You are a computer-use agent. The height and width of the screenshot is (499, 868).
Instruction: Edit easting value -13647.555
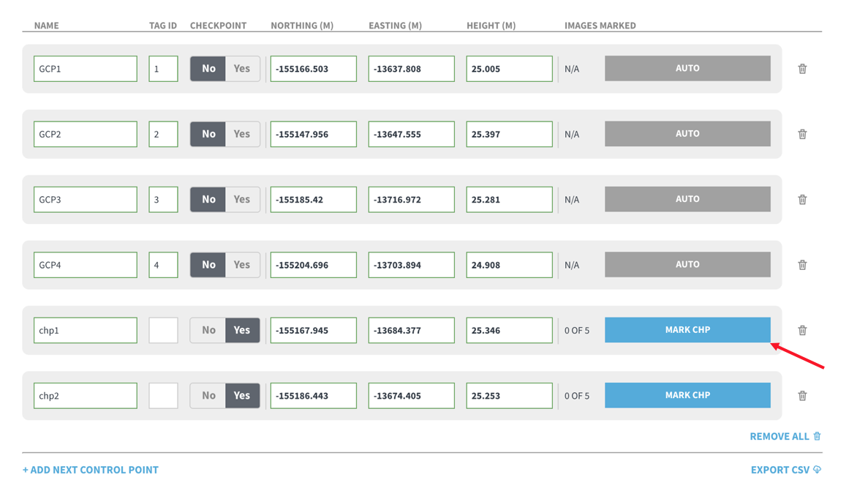[411, 134]
